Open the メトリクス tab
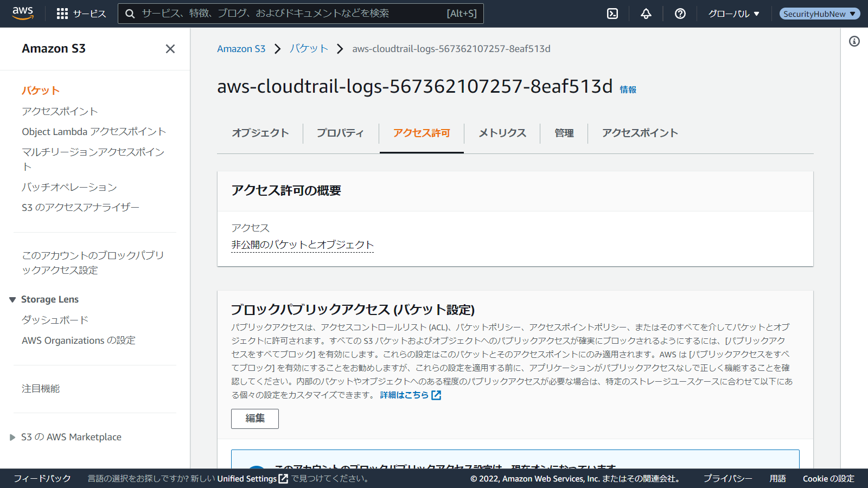868x488 pixels. pos(502,133)
